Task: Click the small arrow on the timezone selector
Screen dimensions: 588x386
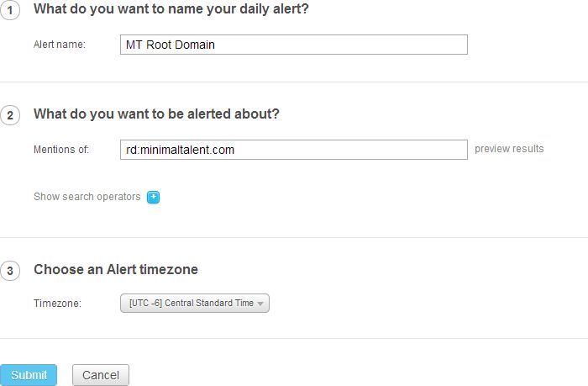Action: (x=261, y=304)
